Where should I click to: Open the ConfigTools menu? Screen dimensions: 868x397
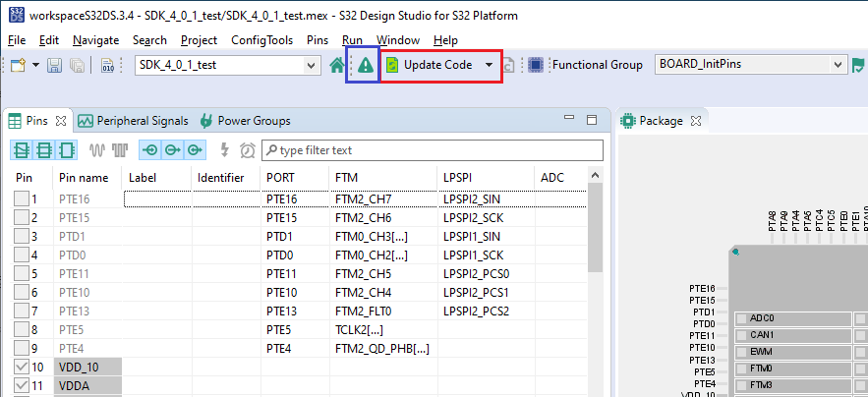point(261,40)
